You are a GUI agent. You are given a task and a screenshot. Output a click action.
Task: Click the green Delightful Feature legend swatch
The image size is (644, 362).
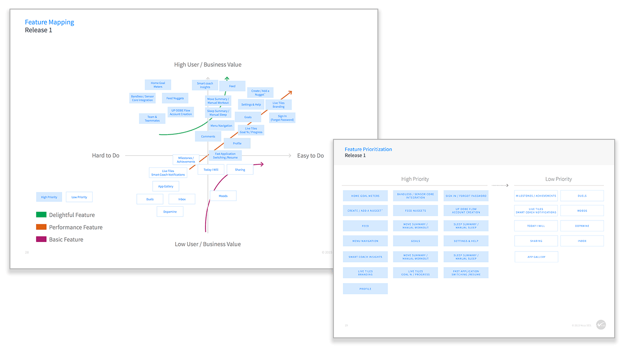tap(41, 214)
